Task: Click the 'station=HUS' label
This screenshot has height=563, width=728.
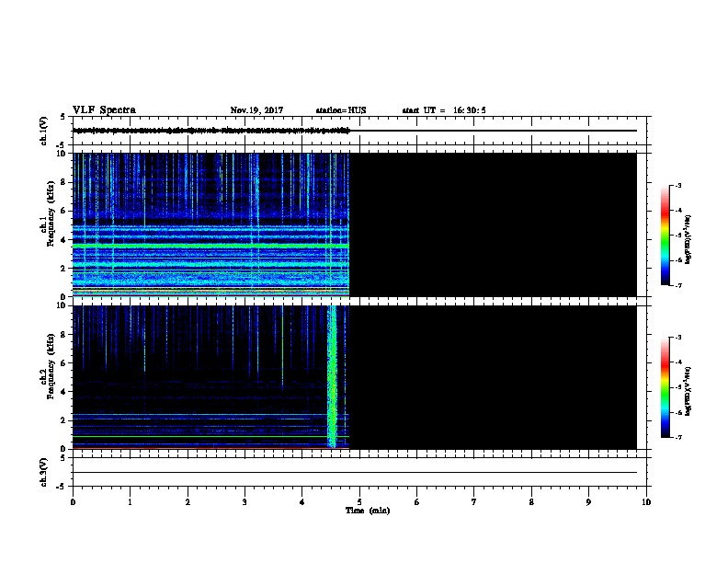Action: (341, 110)
